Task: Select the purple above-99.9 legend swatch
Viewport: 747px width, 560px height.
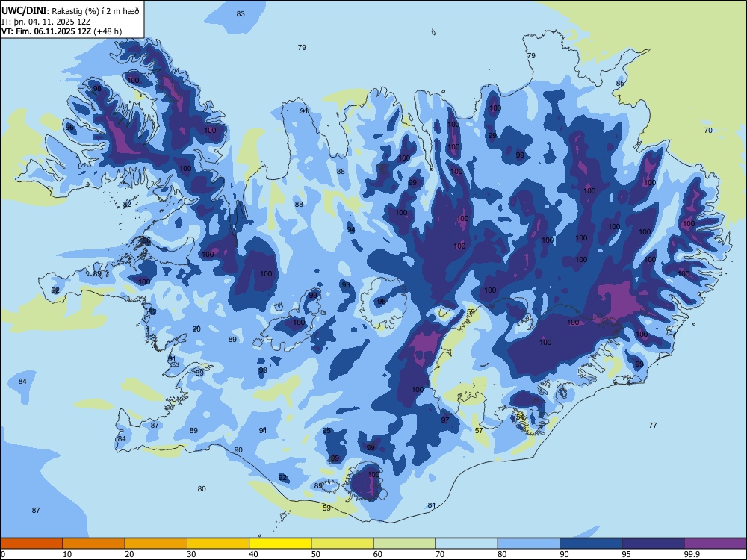Action: [715, 544]
